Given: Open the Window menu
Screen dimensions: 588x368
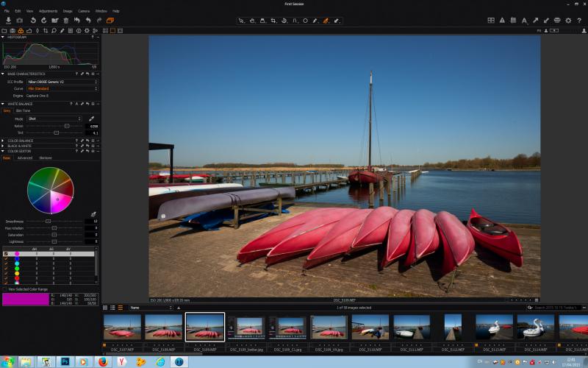Looking at the screenshot, I should 101,11.
